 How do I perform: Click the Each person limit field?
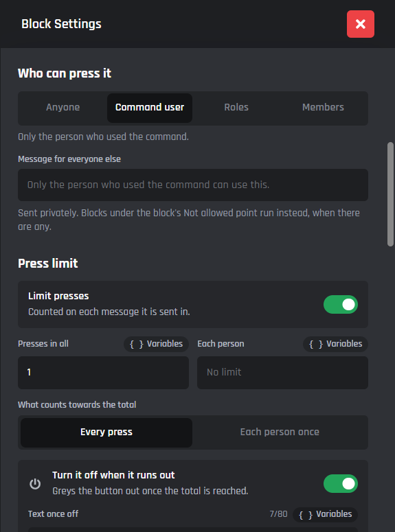(x=282, y=373)
